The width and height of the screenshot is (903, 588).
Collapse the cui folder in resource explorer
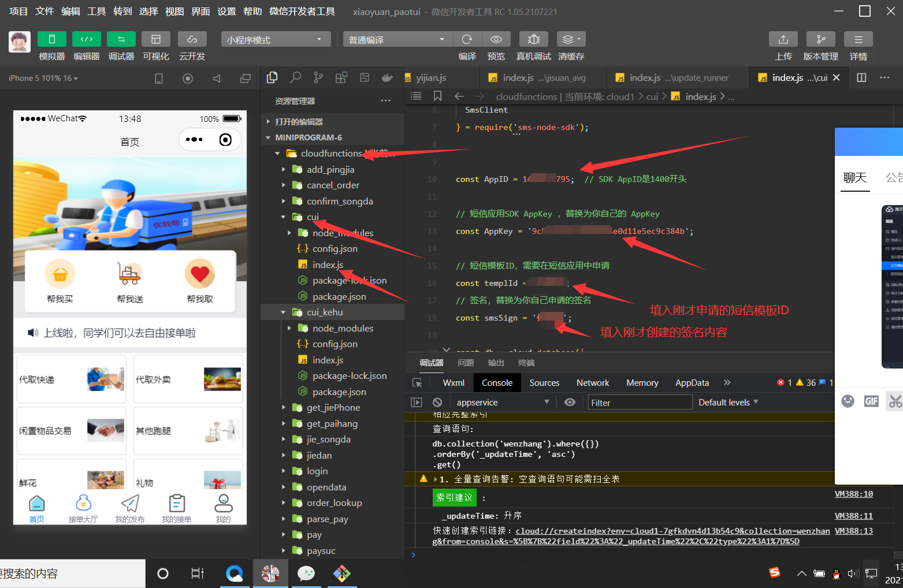pyautogui.click(x=284, y=217)
